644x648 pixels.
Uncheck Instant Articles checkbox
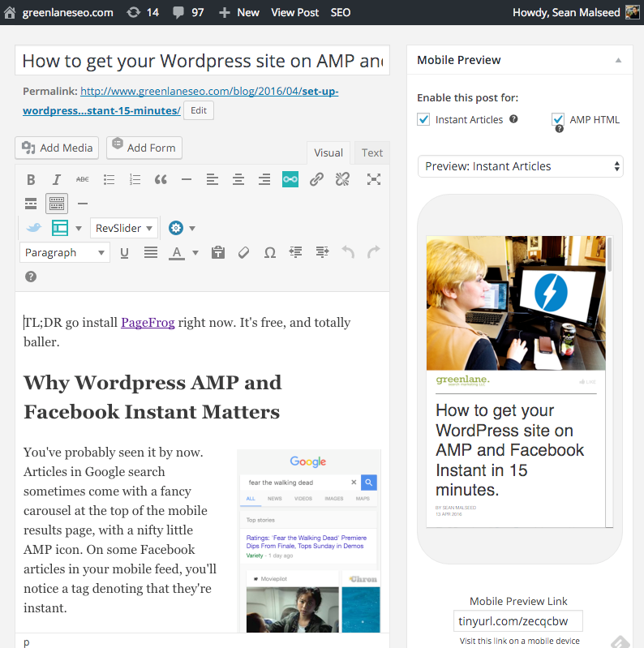pyautogui.click(x=423, y=119)
